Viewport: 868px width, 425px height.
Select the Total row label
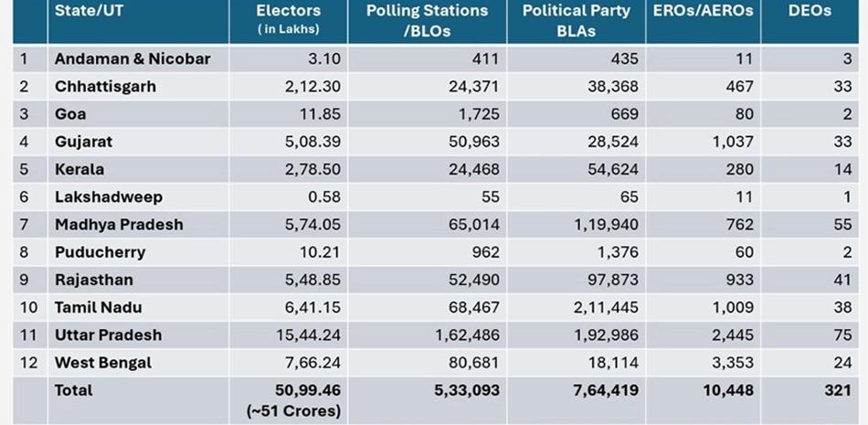(x=74, y=390)
